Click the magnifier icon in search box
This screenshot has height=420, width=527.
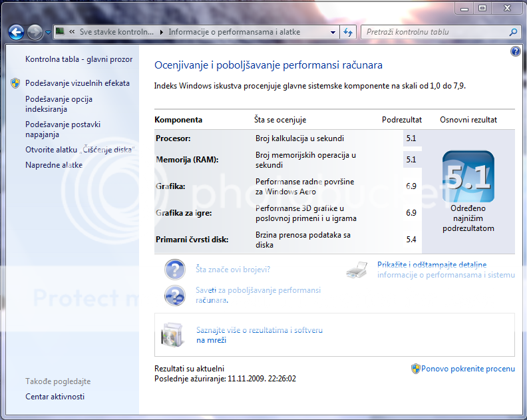tap(513, 32)
